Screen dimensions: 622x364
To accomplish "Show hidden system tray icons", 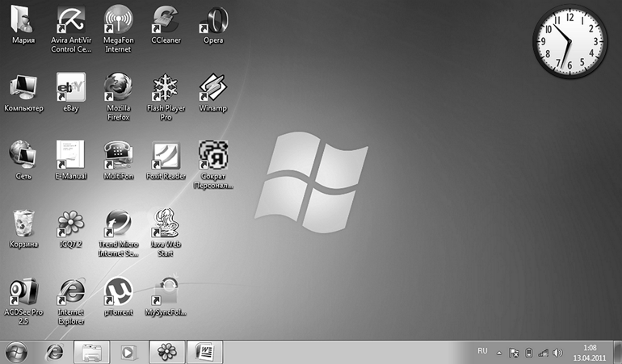I will tap(498, 353).
